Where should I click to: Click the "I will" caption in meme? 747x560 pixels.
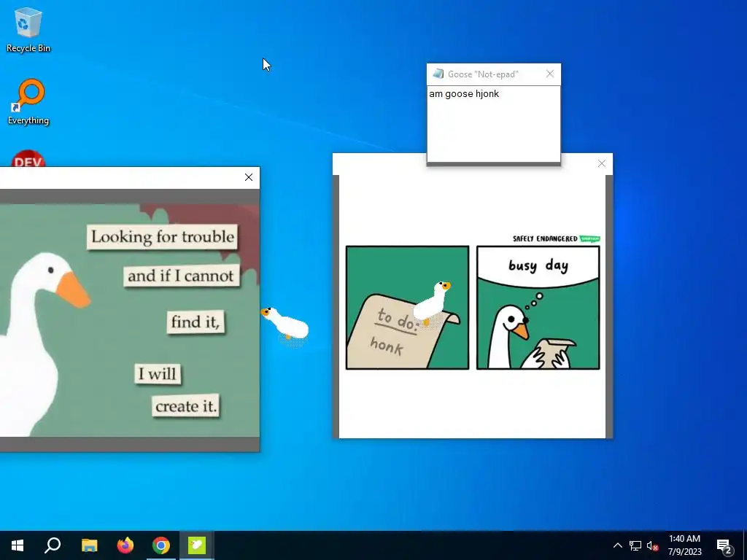158,374
